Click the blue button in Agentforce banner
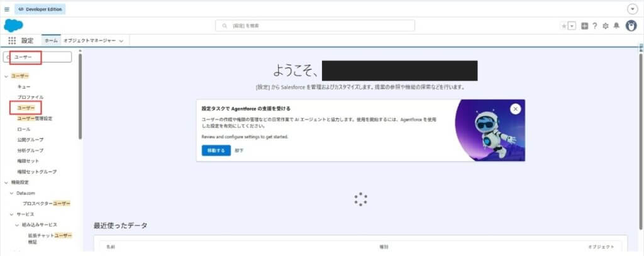Viewport: 644px width, 256px height. pyautogui.click(x=216, y=150)
